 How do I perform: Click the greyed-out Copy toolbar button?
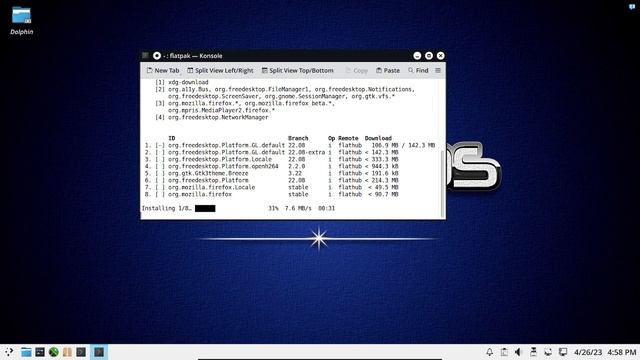[x=356, y=71]
